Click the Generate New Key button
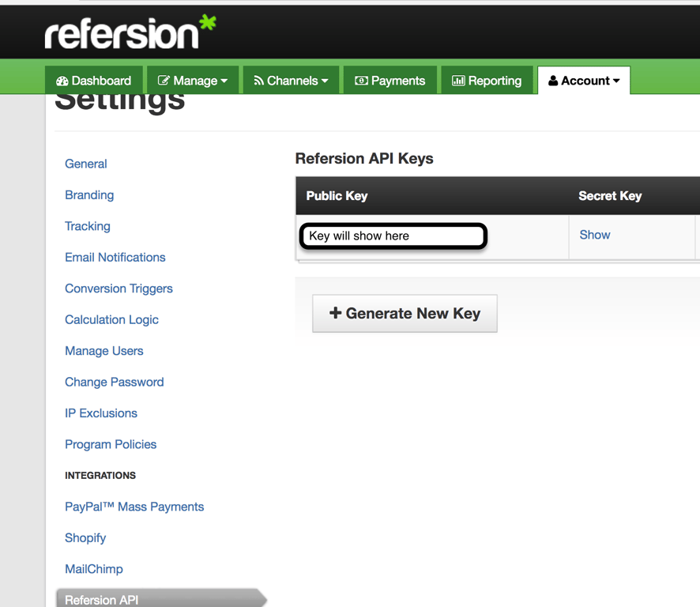This screenshot has width=700, height=607. tap(405, 314)
